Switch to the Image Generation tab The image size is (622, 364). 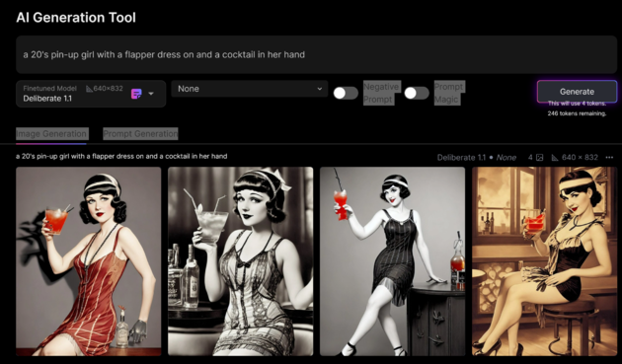[51, 134]
